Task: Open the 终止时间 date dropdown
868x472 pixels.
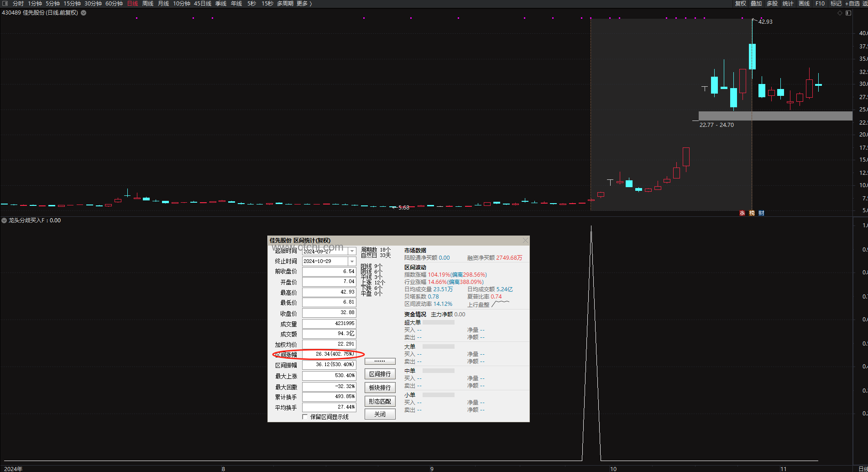Action: click(x=352, y=261)
